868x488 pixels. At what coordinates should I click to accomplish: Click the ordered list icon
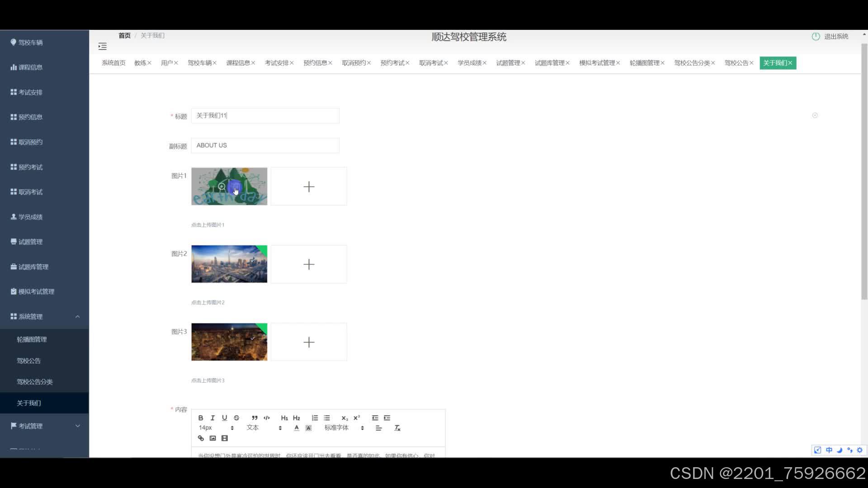tap(315, 418)
